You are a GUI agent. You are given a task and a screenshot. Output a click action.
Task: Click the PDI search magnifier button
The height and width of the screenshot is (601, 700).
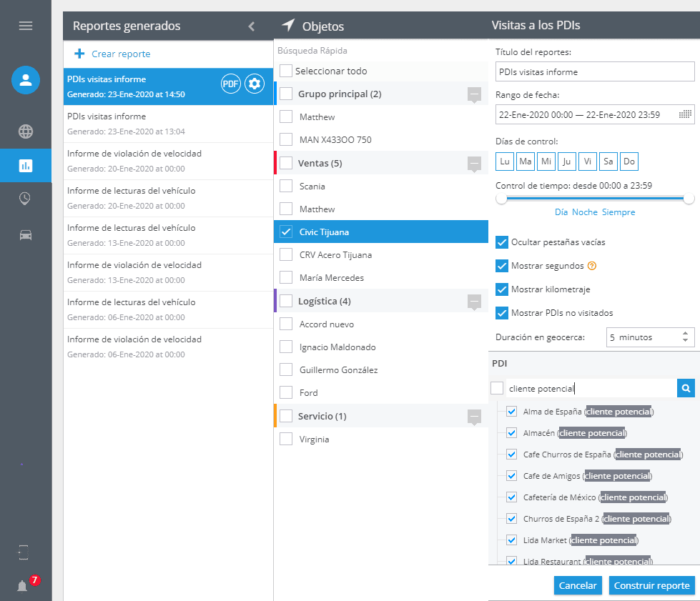click(x=686, y=388)
